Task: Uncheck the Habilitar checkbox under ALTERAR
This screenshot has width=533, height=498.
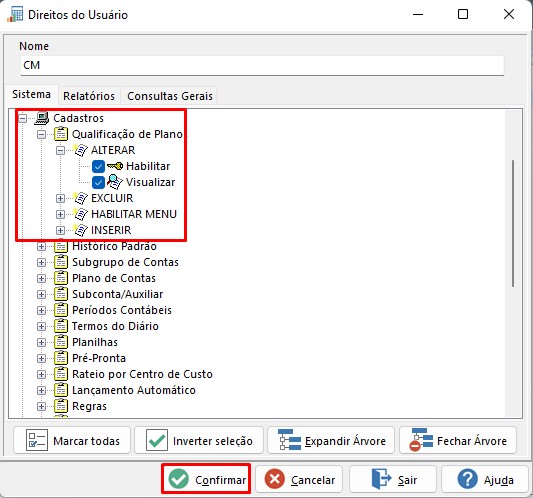Action: (98, 166)
